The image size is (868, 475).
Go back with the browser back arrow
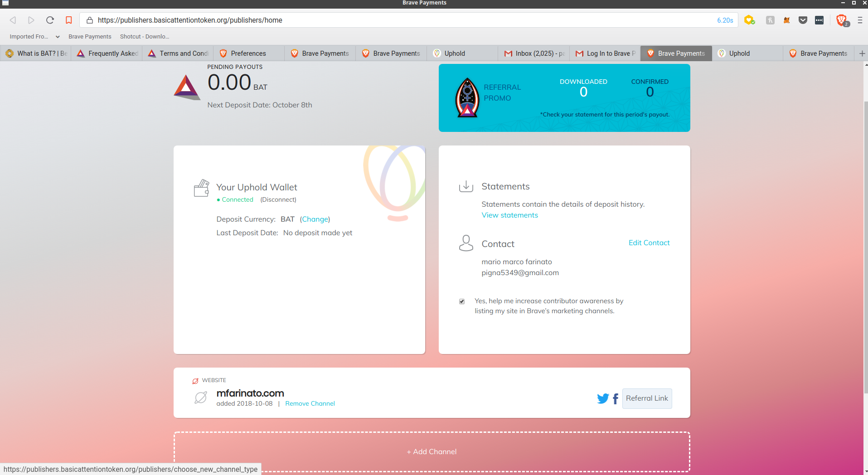click(x=13, y=20)
